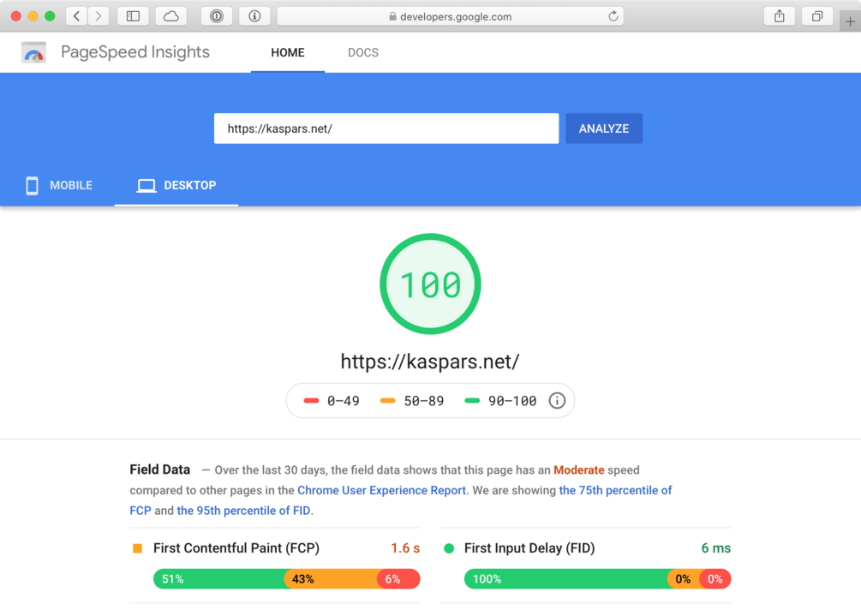861x616 pixels.
Task: Click the orange 43% FCP bar segment
Action: pos(331,579)
